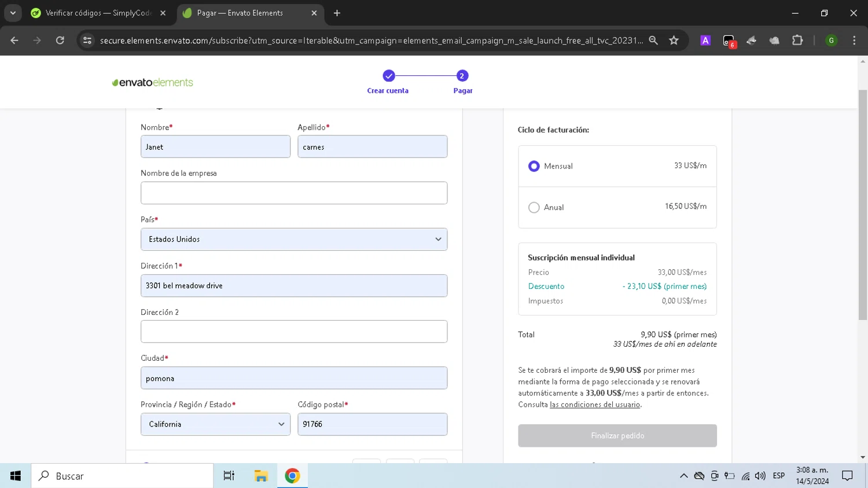The image size is (868, 488).
Task: Bookmark this page with the star icon
Action: tap(674, 41)
